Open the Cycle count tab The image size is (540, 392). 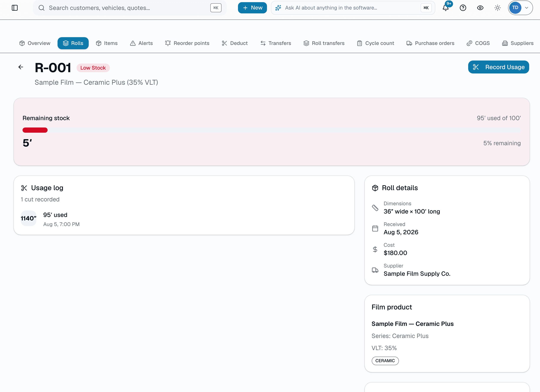click(376, 43)
